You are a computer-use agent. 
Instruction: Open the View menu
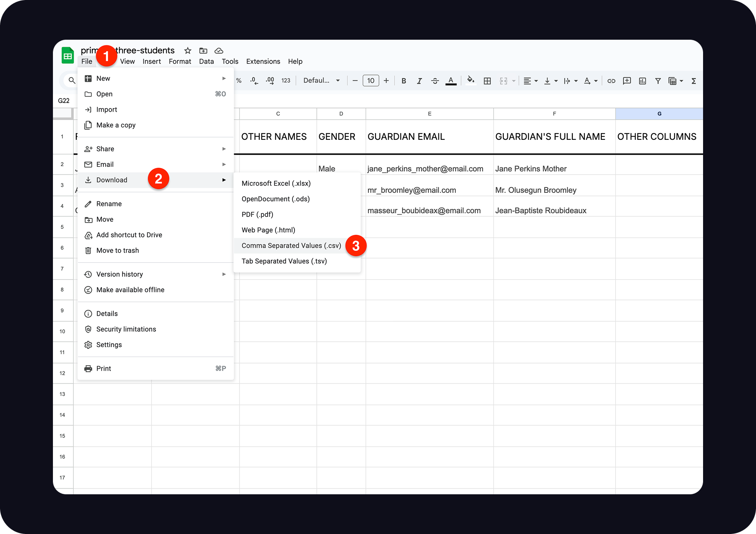pos(127,61)
